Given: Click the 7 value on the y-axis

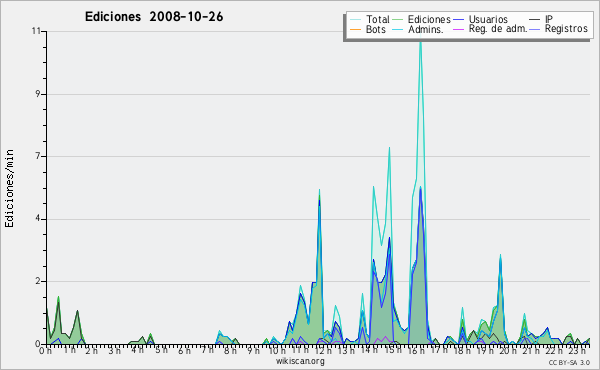Looking at the screenshot, I should click(38, 156).
